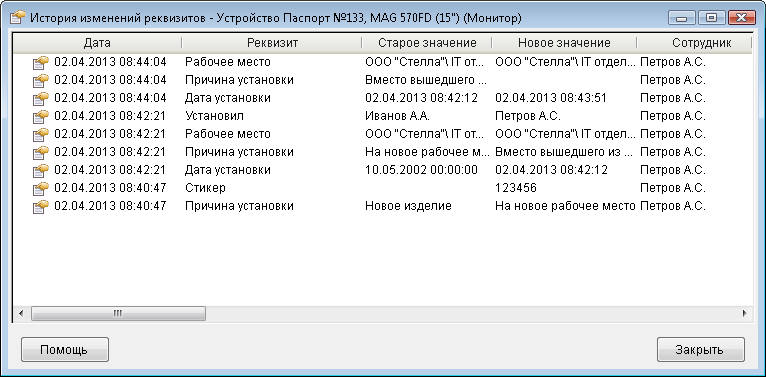Click the Сотрудник column header

(x=694, y=43)
